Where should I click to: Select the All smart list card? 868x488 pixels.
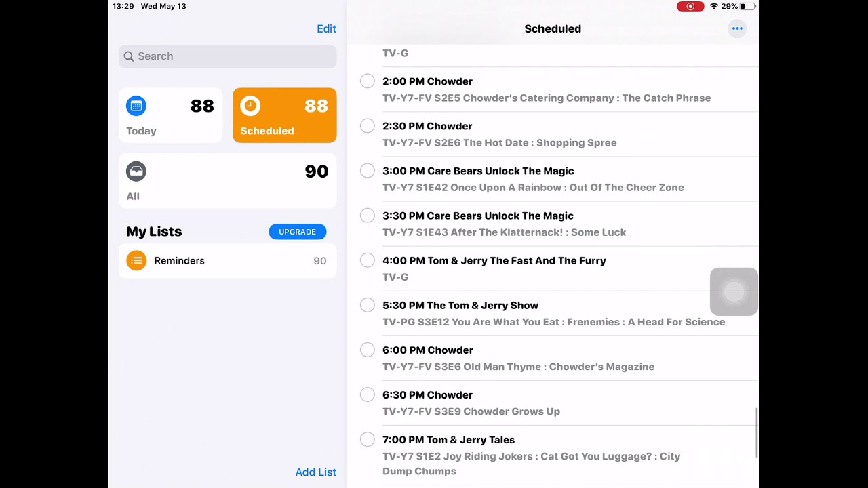227,181
